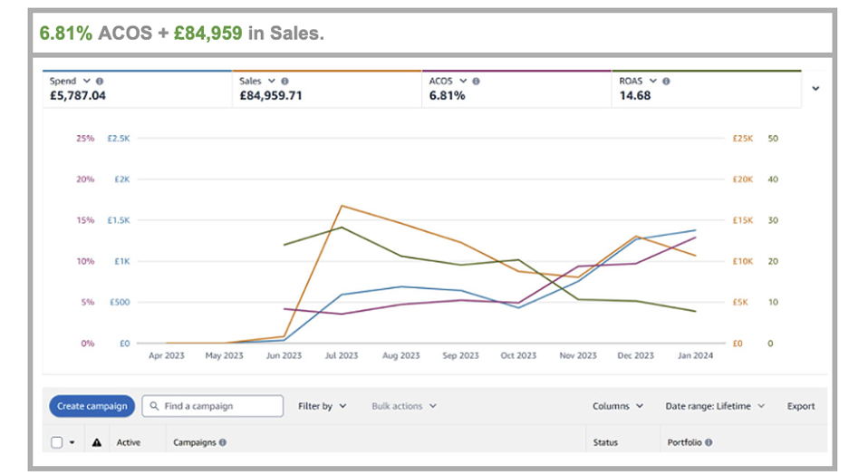The height and width of the screenshot is (475, 868).
Task: Open the ACOS info tooltip icon
Action: [477, 82]
